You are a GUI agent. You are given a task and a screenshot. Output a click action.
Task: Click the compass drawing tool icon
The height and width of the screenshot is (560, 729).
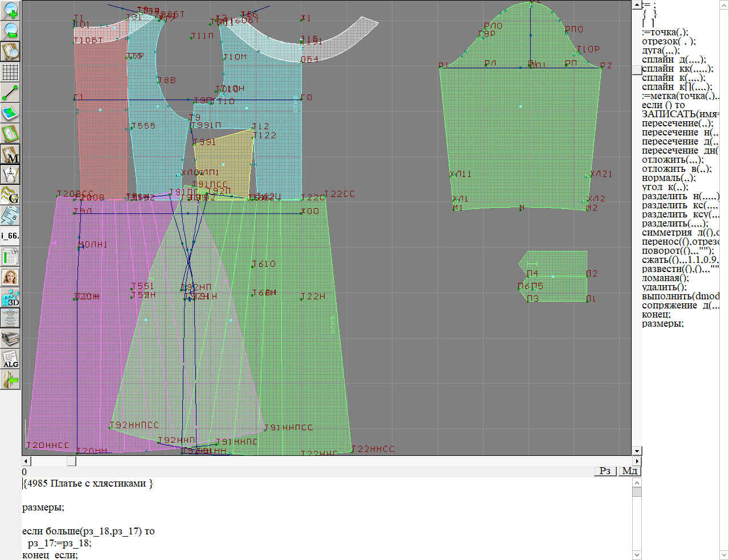[x=11, y=174]
